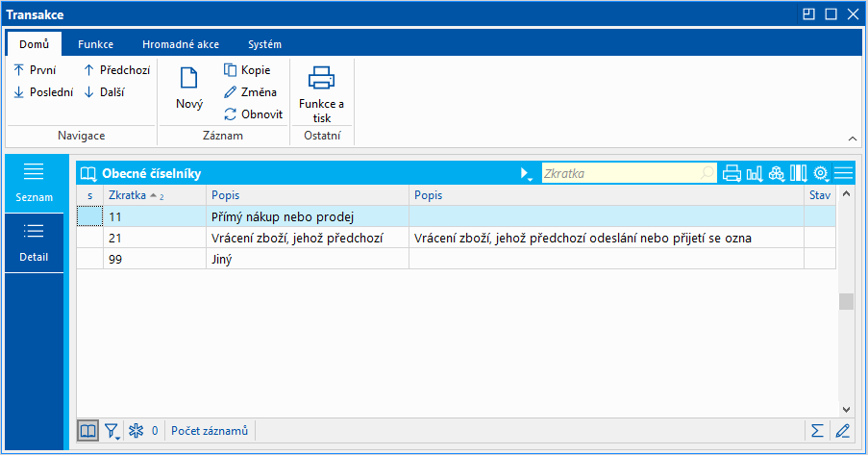Open the columns setup icon
868x455 pixels.
pyautogui.click(x=798, y=173)
